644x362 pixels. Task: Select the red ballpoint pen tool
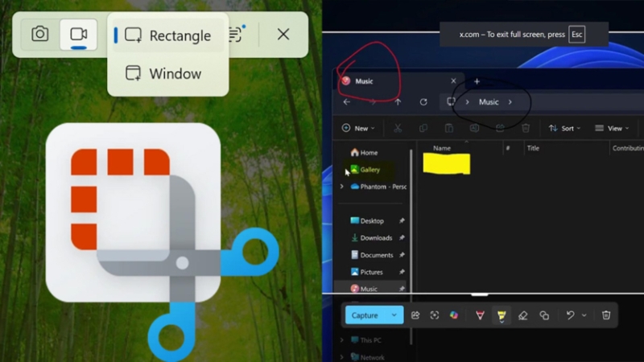pyautogui.click(x=480, y=315)
